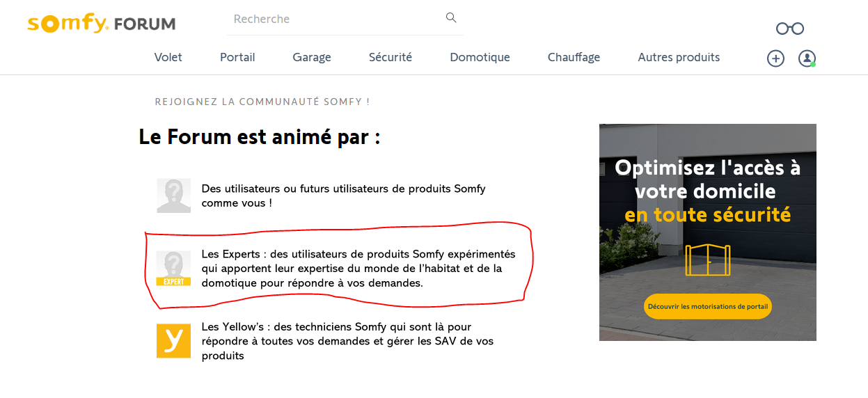Open the user profile icon

click(x=807, y=58)
